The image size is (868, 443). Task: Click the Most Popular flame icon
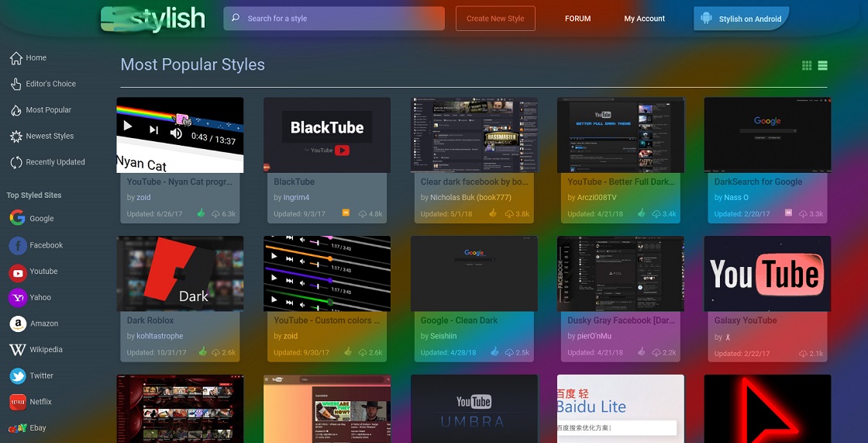(x=16, y=109)
